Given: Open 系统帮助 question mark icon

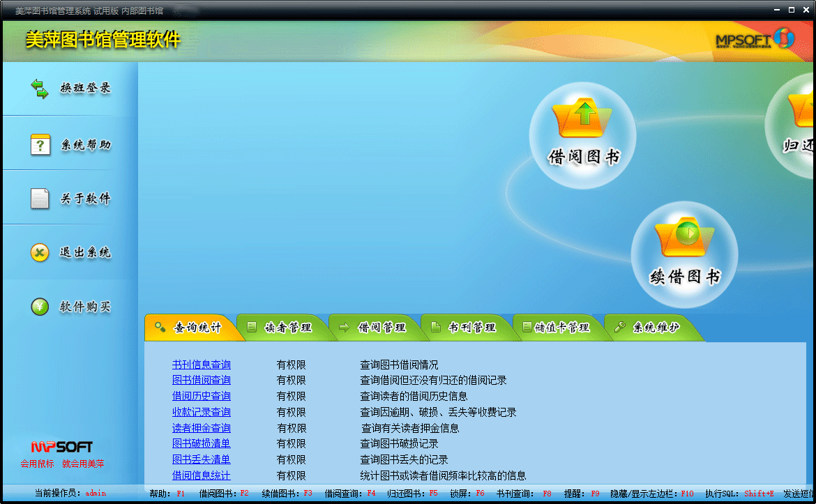Looking at the screenshot, I should tap(40, 144).
